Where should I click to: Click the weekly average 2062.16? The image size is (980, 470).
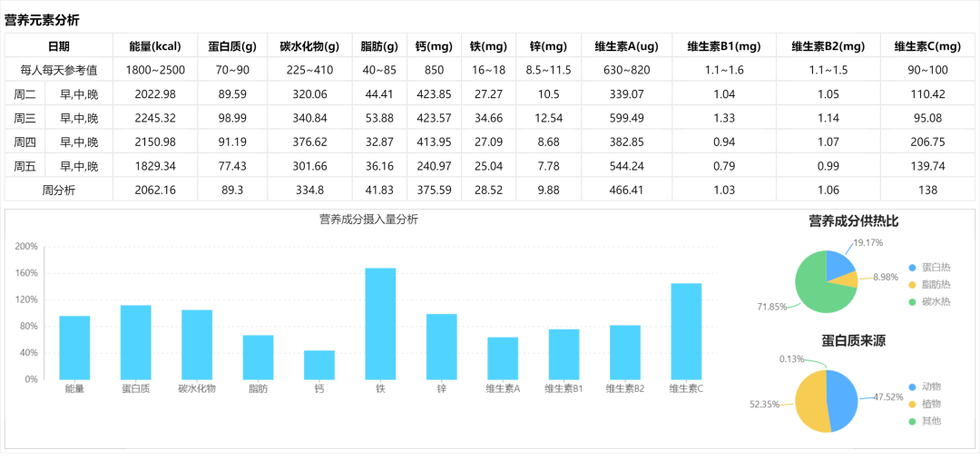(155, 190)
